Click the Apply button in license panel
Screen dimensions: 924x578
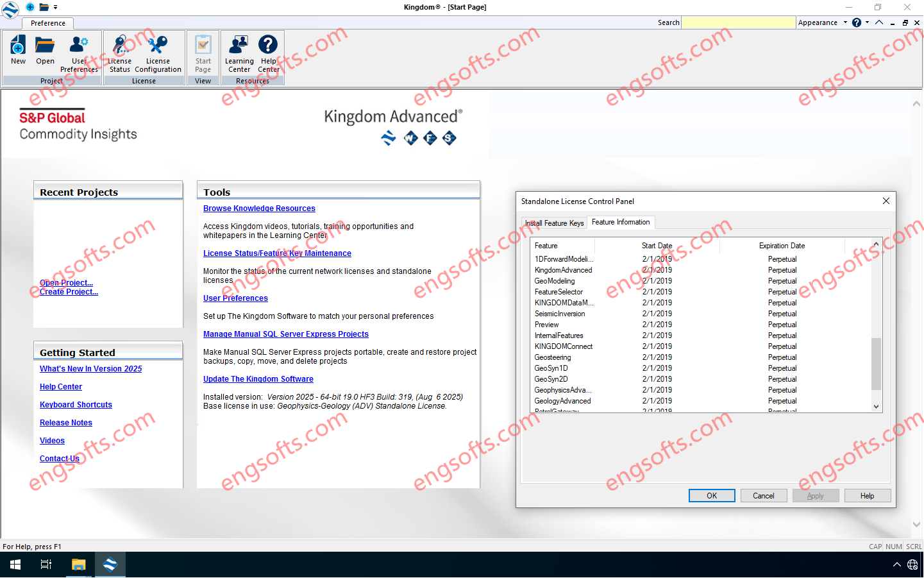coord(816,496)
